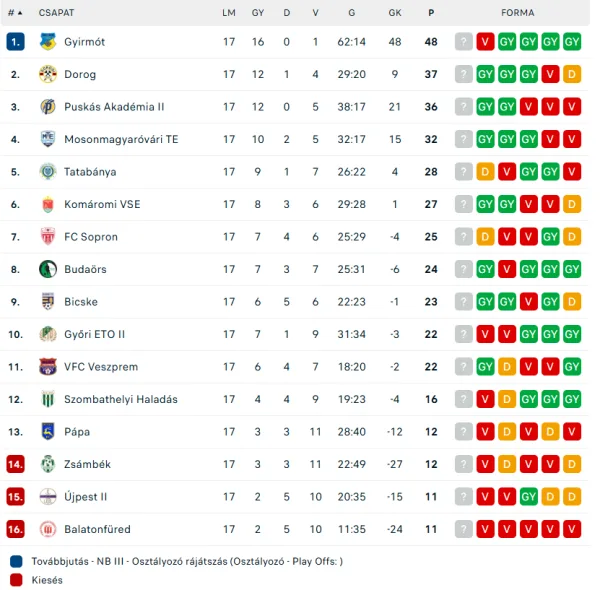Sort standings by the GK goal difference column
600x590 pixels.
[395, 13]
